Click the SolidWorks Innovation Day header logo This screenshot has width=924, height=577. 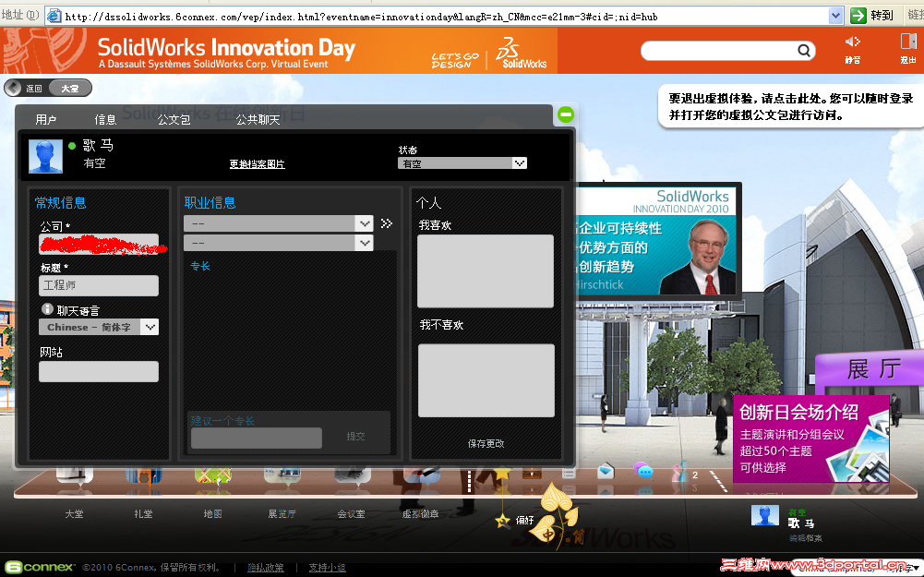227,52
